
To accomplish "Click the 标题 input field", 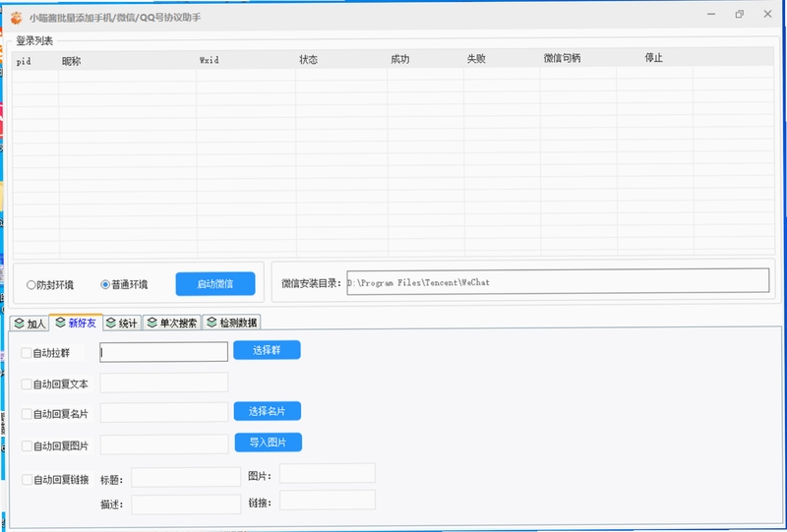I will [186, 477].
